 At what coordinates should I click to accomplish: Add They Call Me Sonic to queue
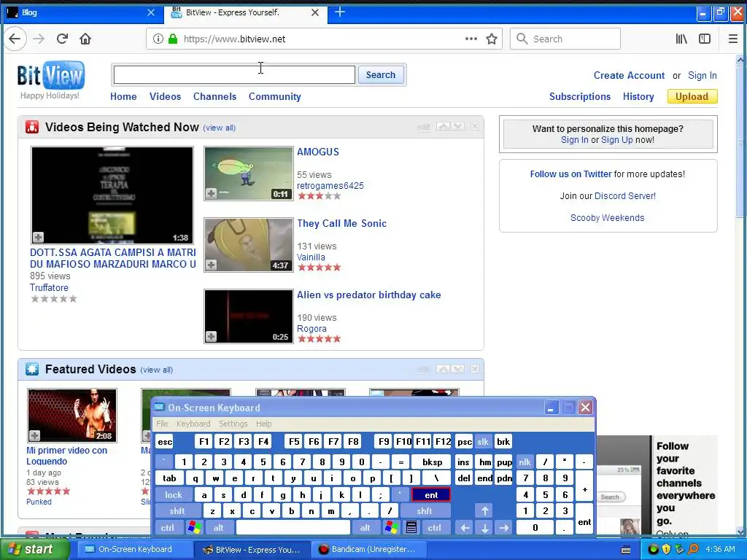[211, 265]
